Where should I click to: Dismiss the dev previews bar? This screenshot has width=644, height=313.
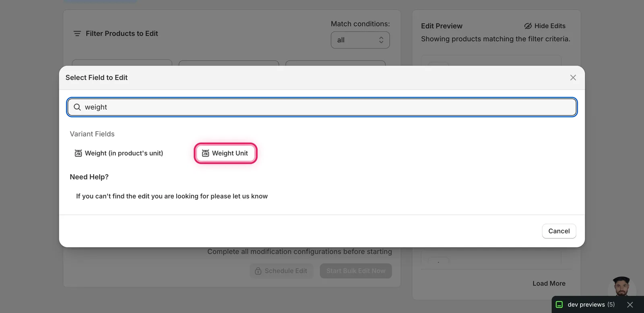[630, 305]
